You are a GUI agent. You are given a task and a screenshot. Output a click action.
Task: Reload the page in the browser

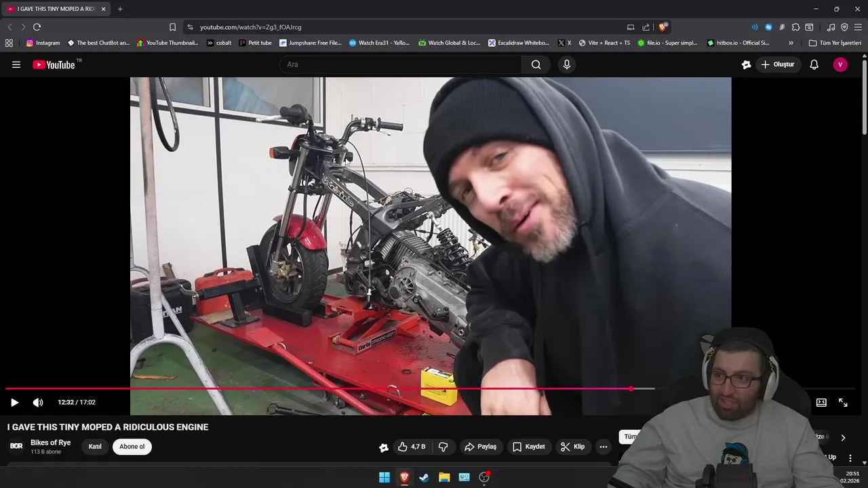37,27
